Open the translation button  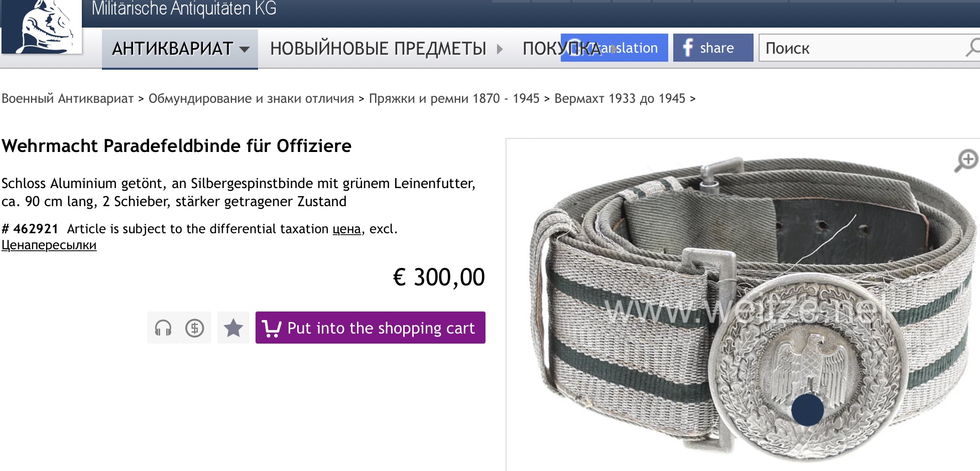pos(614,48)
